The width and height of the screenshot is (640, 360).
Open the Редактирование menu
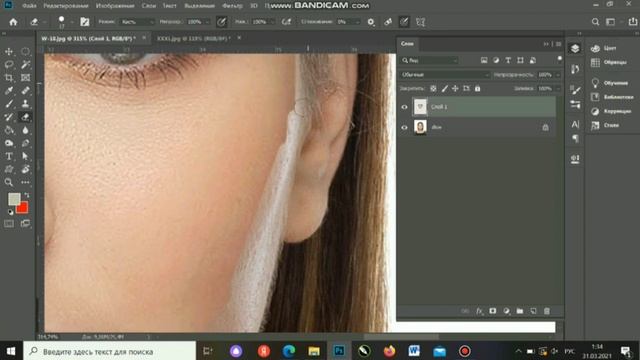66,6
